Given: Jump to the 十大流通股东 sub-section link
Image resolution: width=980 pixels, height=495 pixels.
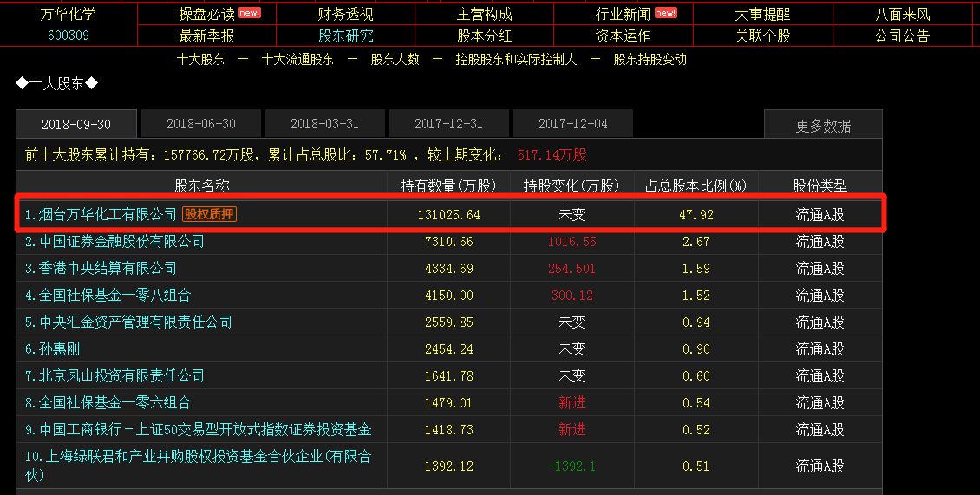Looking at the screenshot, I should (297, 59).
